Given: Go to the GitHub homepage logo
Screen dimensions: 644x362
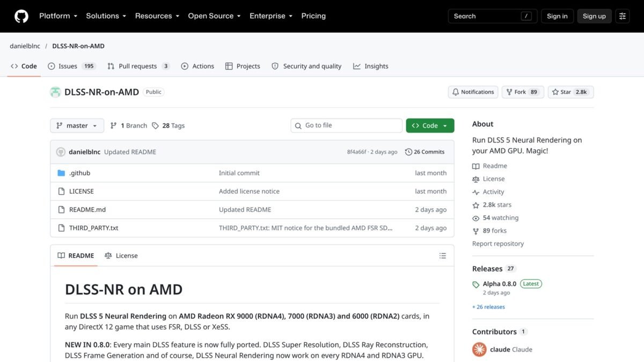Looking at the screenshot, I should coord(21,16).
